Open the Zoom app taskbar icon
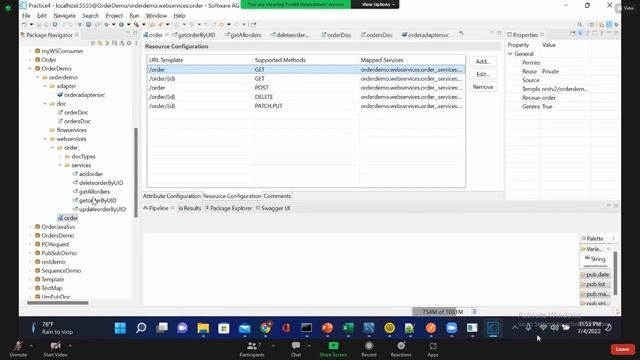 [451, 328]
